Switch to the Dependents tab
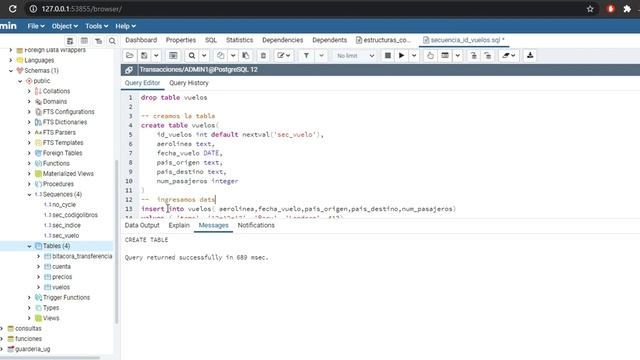 point(329,40)
